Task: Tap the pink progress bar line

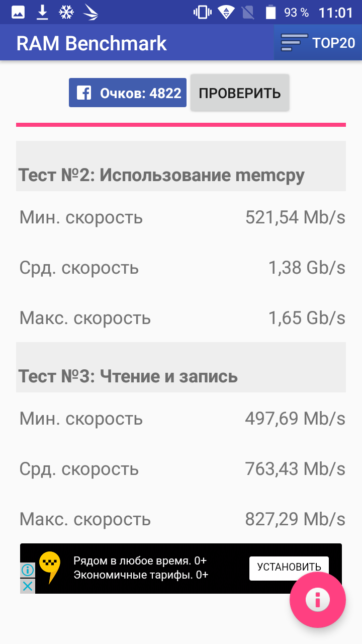Action: click(181, 124)
